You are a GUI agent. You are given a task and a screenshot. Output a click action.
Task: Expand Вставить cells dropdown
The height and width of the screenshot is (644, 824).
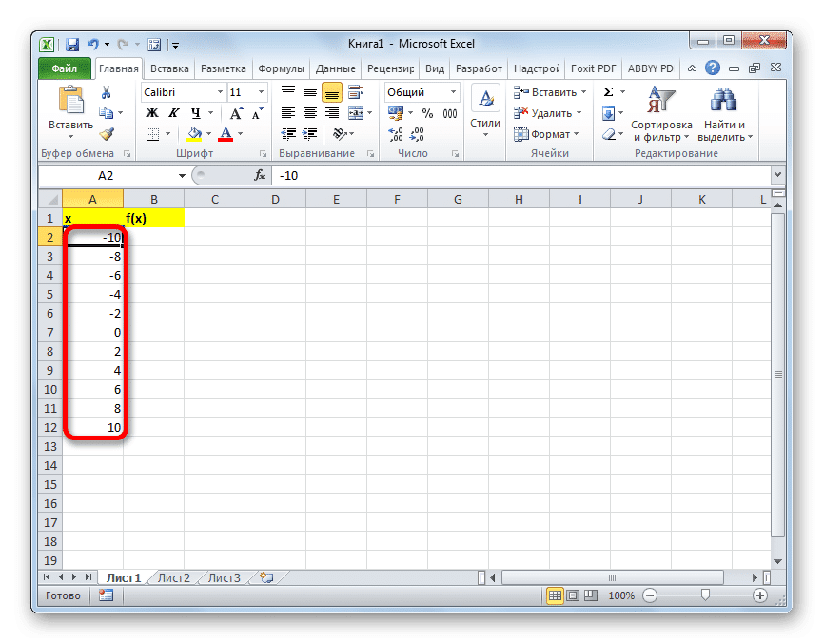click(x=583, y=92)
